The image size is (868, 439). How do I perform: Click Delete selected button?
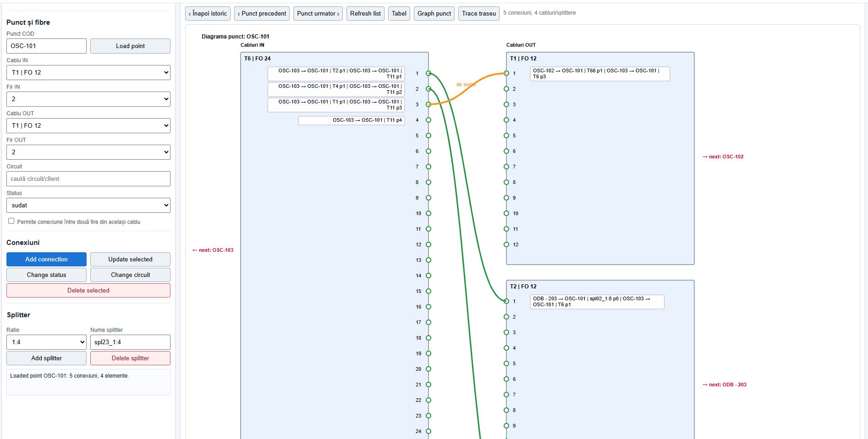tap(88, 290)
